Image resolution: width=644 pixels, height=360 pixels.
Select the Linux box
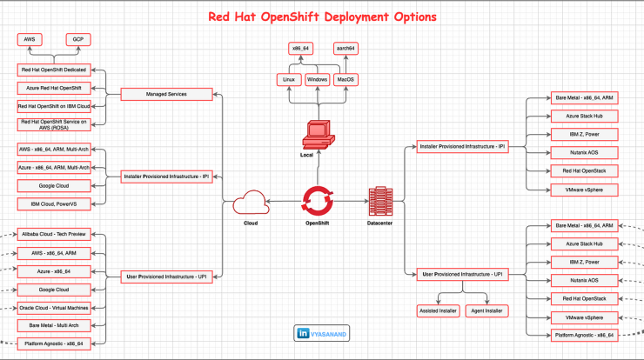[289, 80]
